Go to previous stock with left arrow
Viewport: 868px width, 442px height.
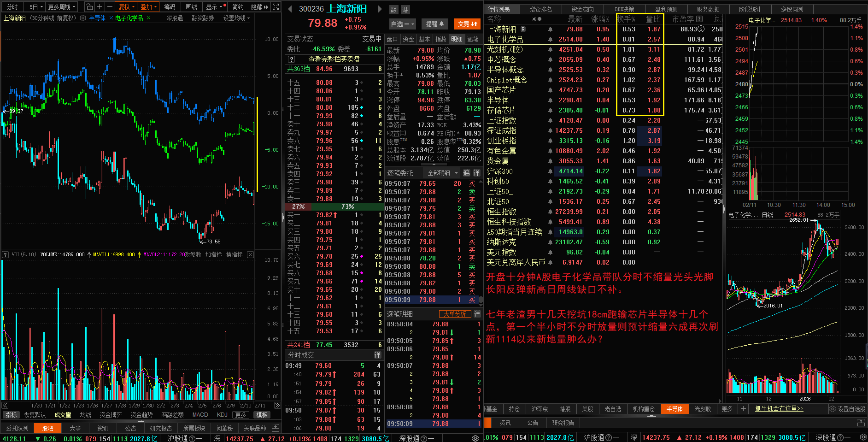coord(290,9)
